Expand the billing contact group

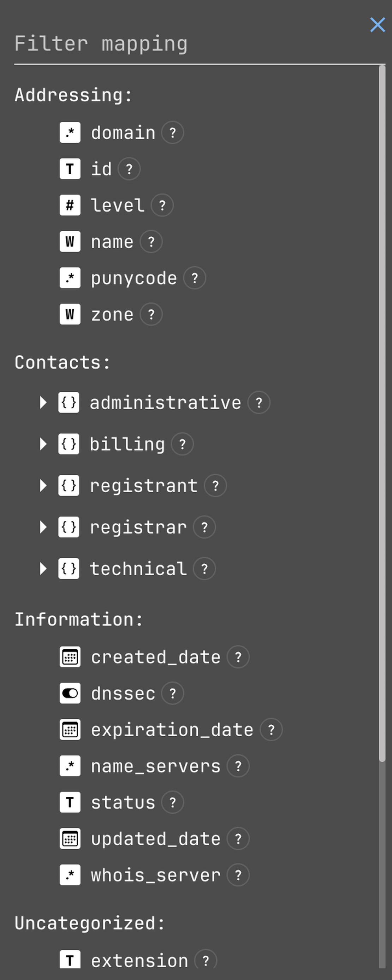43,444
